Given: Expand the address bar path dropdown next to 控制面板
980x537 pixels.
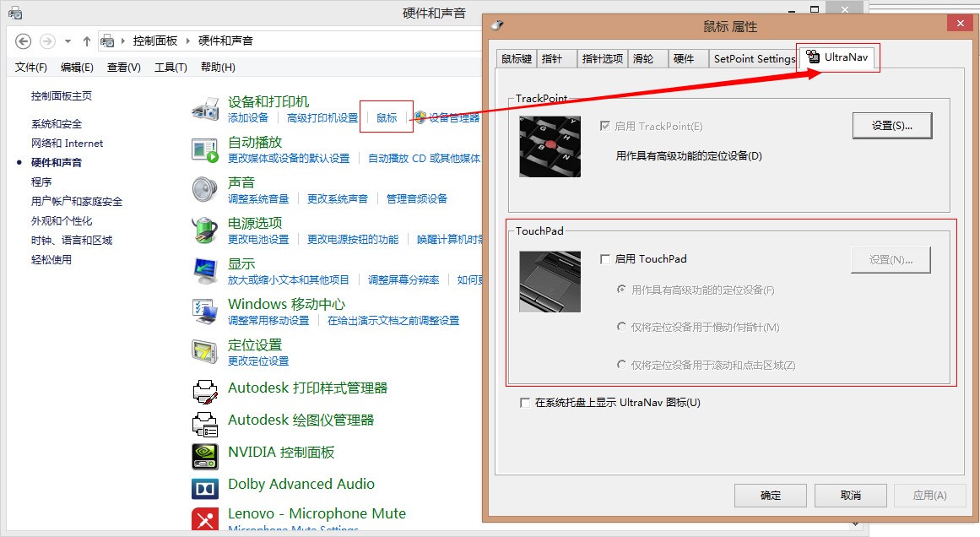Looking at the screenshot, I should (x=187, y=41).
